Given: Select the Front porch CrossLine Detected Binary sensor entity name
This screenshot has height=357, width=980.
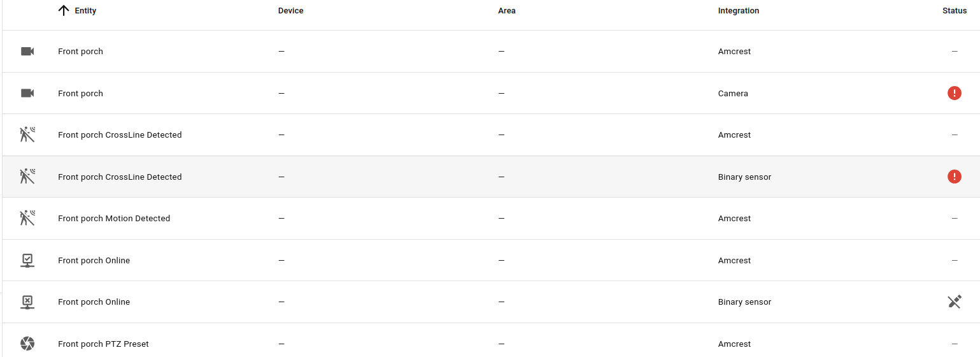Looking at the screenshot, I should click(120, 177).
